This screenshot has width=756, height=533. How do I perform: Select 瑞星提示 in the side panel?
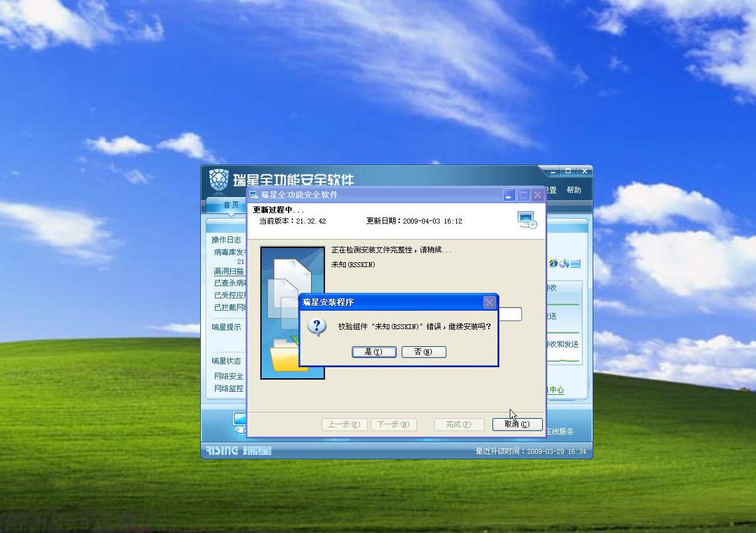pyautogui.click(x=227, y=327)
